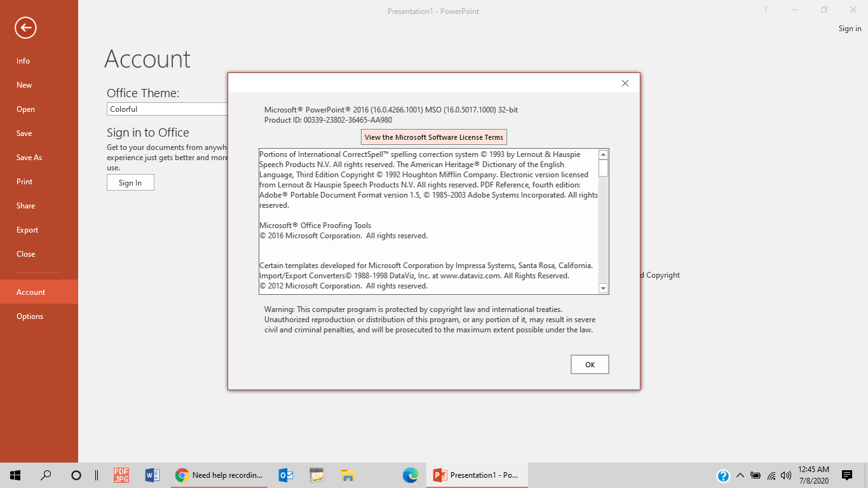Click the scroll down arrow in license text

pos(603,288)
